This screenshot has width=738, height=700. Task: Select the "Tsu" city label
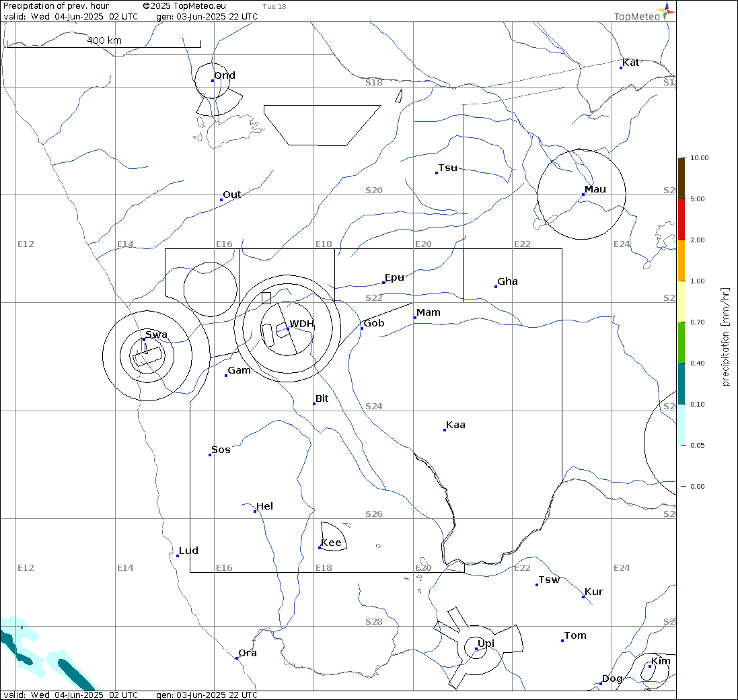(x=447, y=168)
